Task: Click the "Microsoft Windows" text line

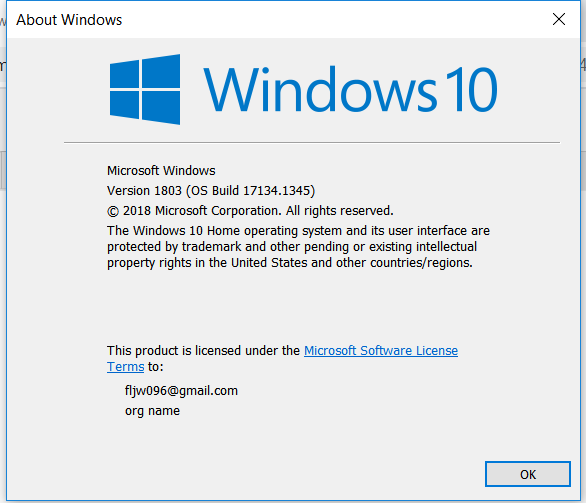Action: point(161,170)
